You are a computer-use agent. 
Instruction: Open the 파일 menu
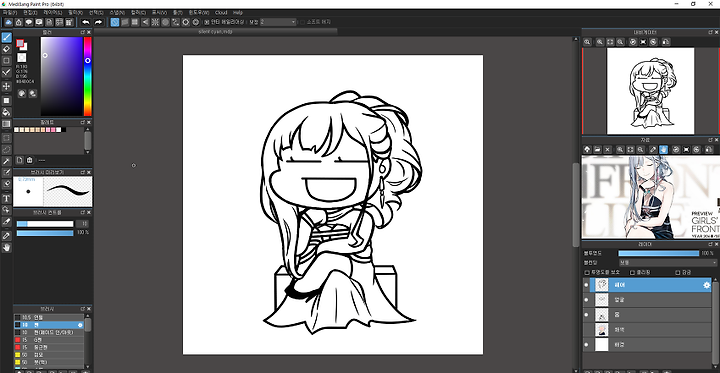[x=10, y=13]
